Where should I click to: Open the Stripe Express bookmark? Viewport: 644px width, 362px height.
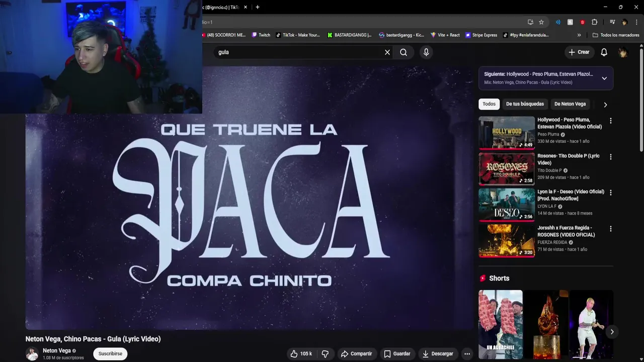[x=481, y=35]
